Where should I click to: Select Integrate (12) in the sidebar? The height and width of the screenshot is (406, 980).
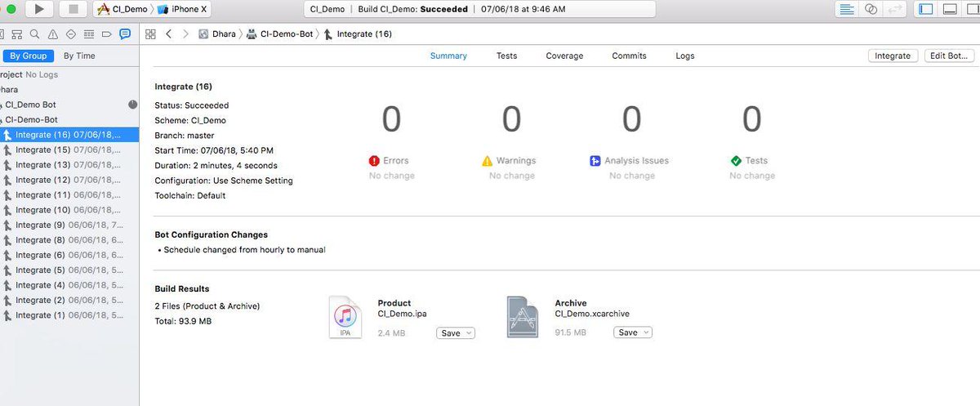point(69,180)
